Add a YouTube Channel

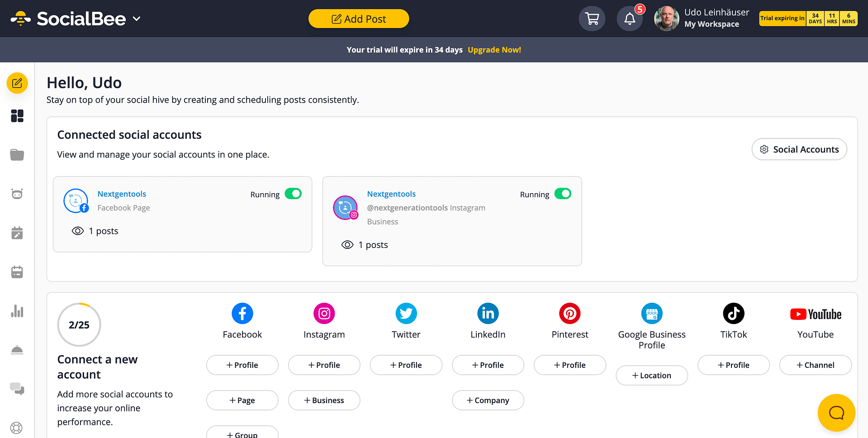point(816,365)
